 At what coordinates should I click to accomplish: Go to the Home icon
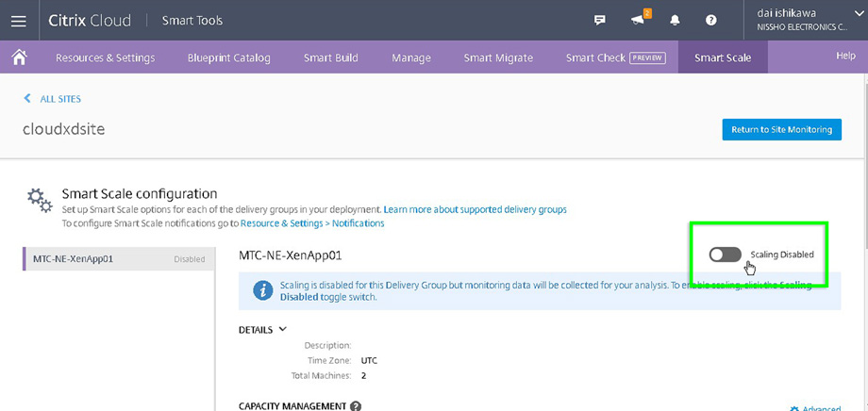(20, 57)
